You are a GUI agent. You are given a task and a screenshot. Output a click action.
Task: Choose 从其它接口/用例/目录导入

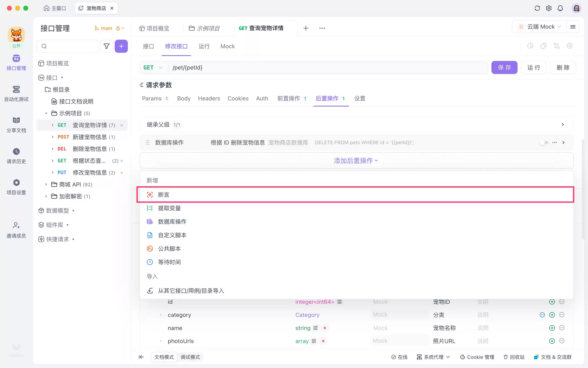(x=356, y=291)
